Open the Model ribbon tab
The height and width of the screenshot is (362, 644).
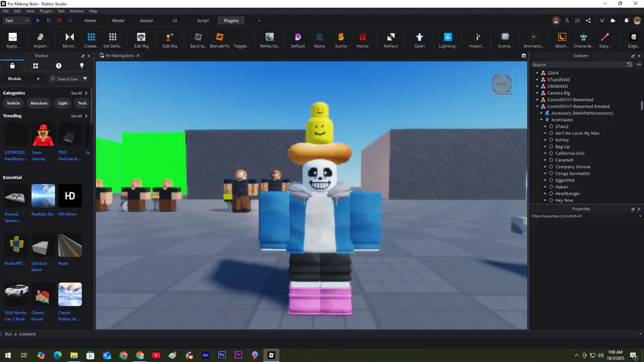click(118, 21)
